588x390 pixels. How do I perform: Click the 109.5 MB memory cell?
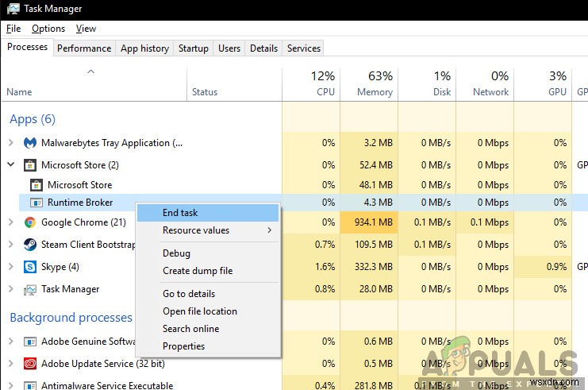pyautogui.click(x=369, y=245)
